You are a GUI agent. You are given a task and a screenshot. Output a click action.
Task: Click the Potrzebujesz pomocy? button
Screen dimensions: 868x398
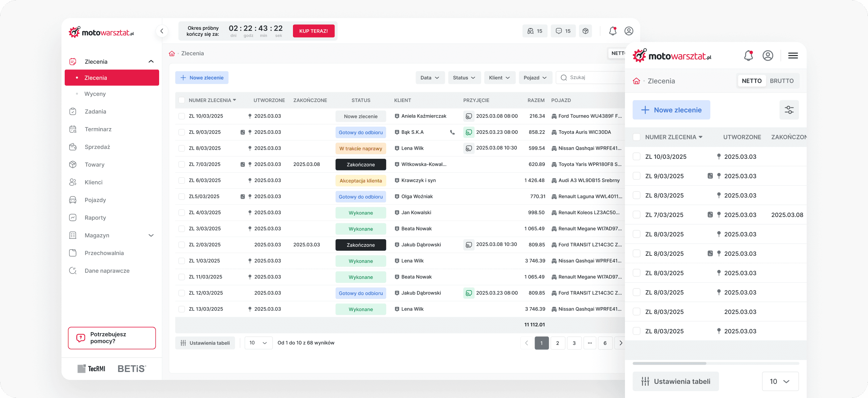112,338
